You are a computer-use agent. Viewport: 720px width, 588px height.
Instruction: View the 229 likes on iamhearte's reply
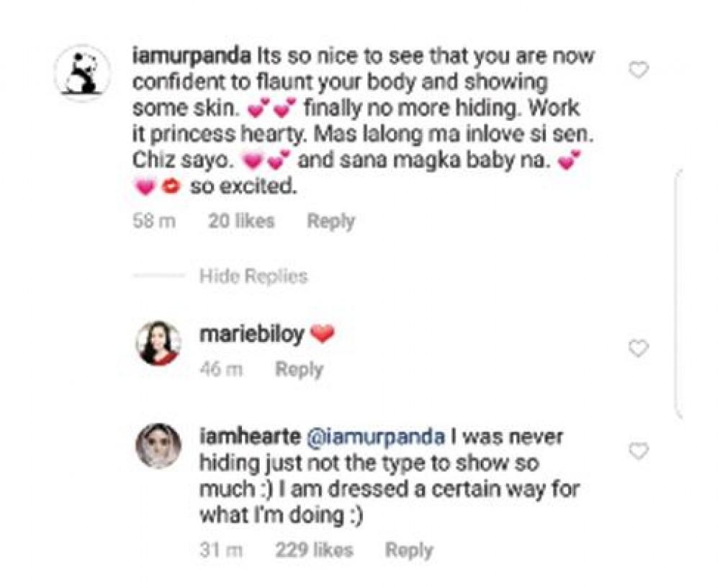(314, 551)
